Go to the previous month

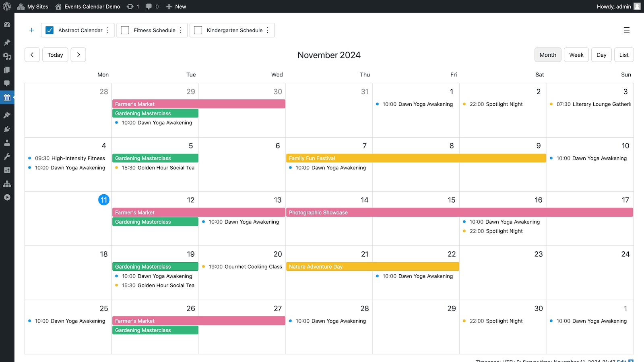coord(32,55)
